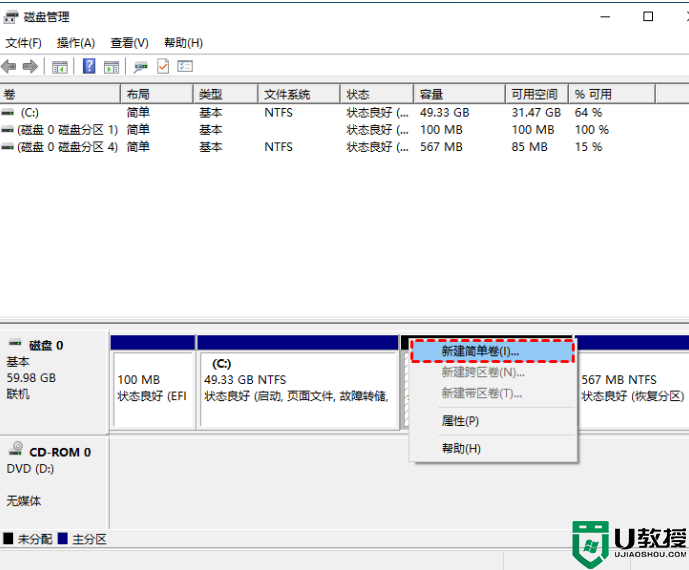Select the 567 MB NTFS recovery partition block
The width and height of the screenshot is (689, 570).
pyautogui.click(x=633, y=382)
